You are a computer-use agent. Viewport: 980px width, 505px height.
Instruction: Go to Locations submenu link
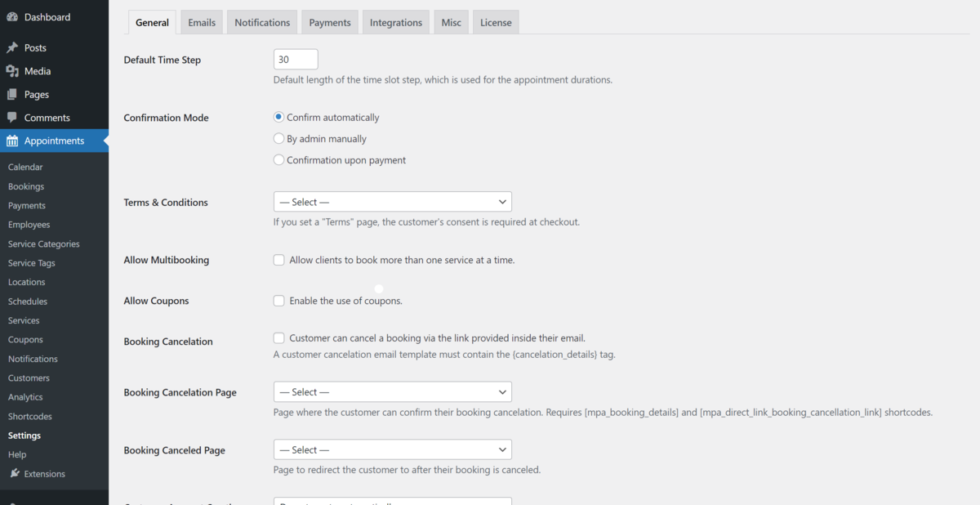click(27, 282)
